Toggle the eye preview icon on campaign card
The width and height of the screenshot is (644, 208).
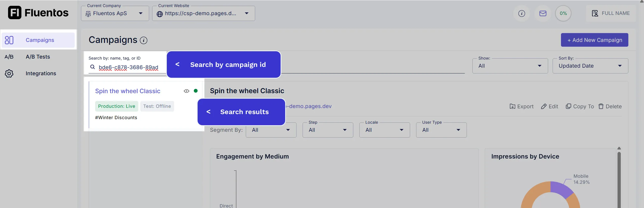point(186,91)
